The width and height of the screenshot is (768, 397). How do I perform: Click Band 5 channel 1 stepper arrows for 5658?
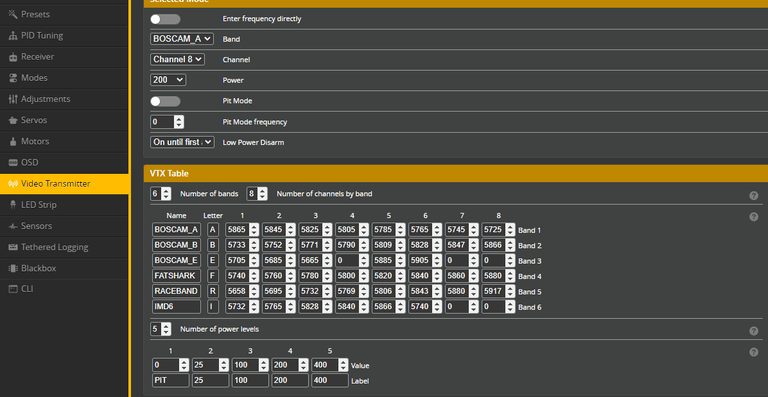click(x=254, y=291)
